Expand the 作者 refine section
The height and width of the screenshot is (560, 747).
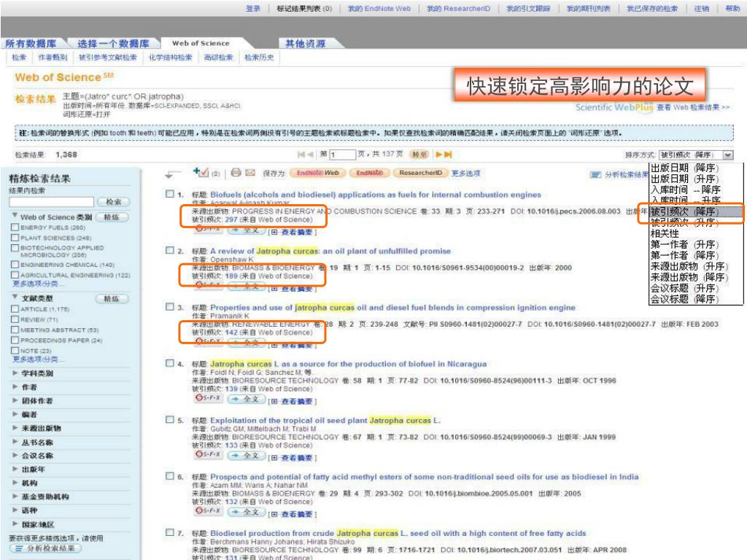point(15,386)
